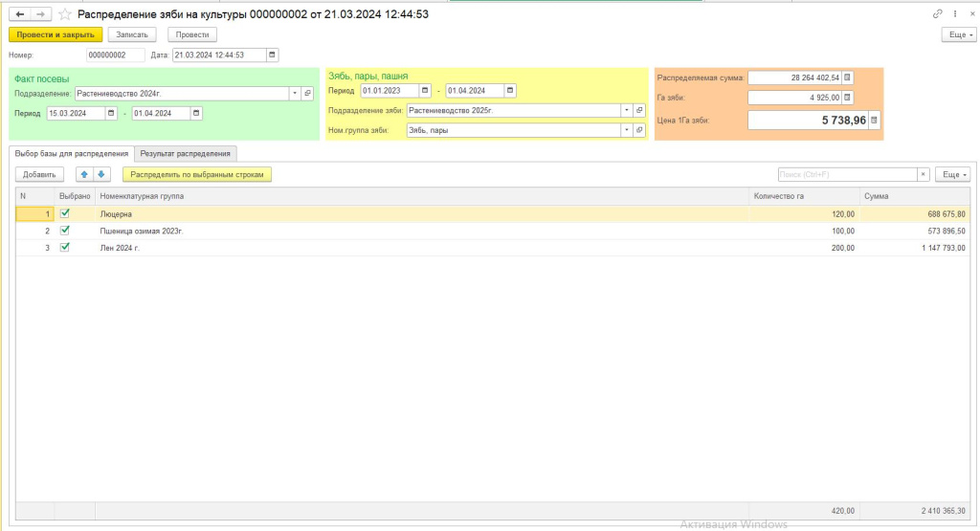Open calendar picker next to document date
Image resolution: width=980 pixels, height=531 pixels.
click(x=273, y=55)
